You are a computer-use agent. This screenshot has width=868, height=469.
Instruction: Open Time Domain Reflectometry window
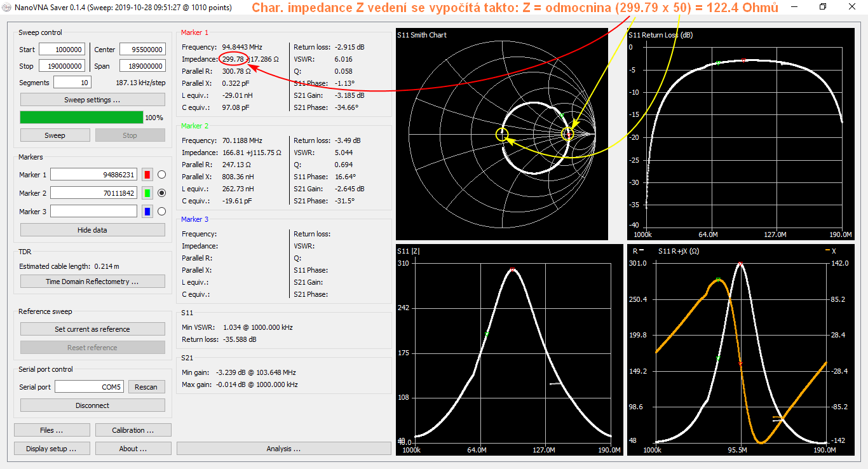(92, 282)
